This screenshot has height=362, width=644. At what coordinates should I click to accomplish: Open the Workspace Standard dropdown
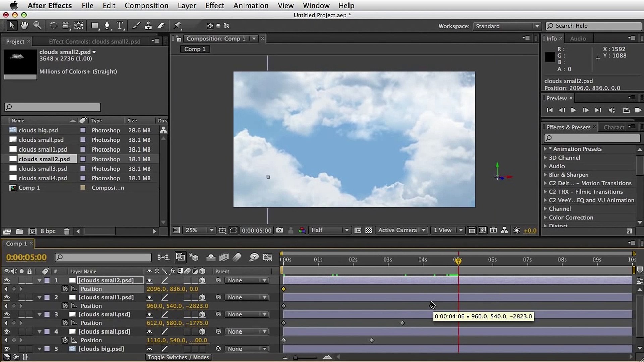[506, 26]
